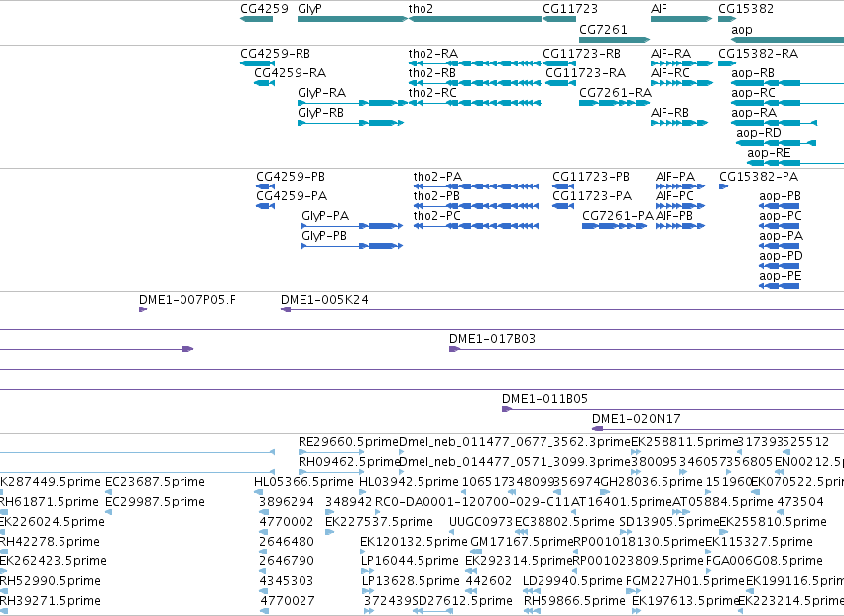Select the aop-RB transcript label
The width and height of the screenshot is (844, 616).
point(753,73)
